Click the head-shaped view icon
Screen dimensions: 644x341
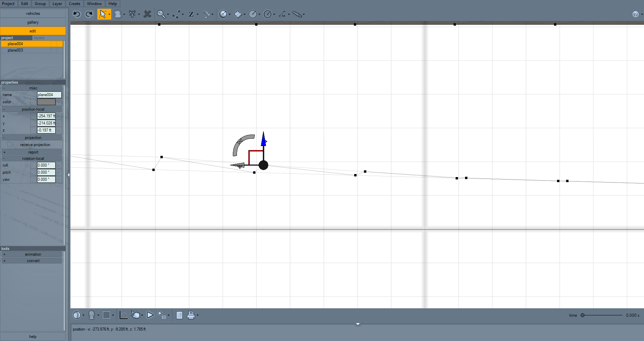(91, 315)
